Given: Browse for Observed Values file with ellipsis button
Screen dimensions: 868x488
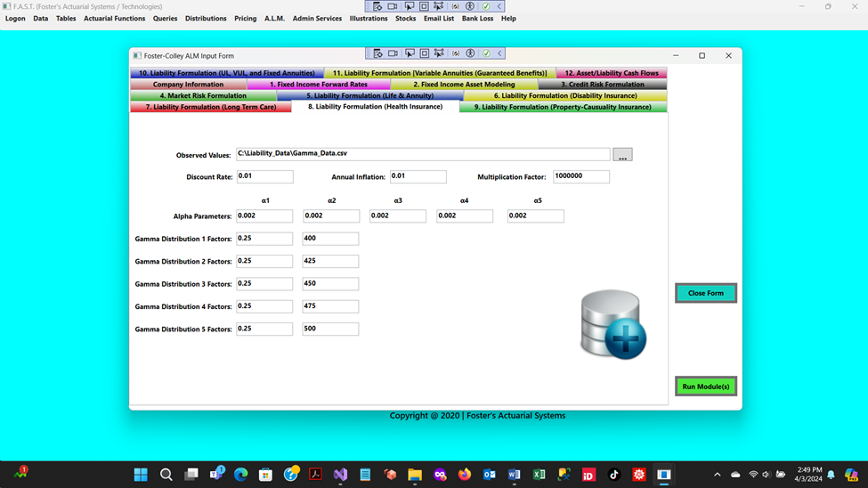Looking at the screenshot, I should 622,155.
